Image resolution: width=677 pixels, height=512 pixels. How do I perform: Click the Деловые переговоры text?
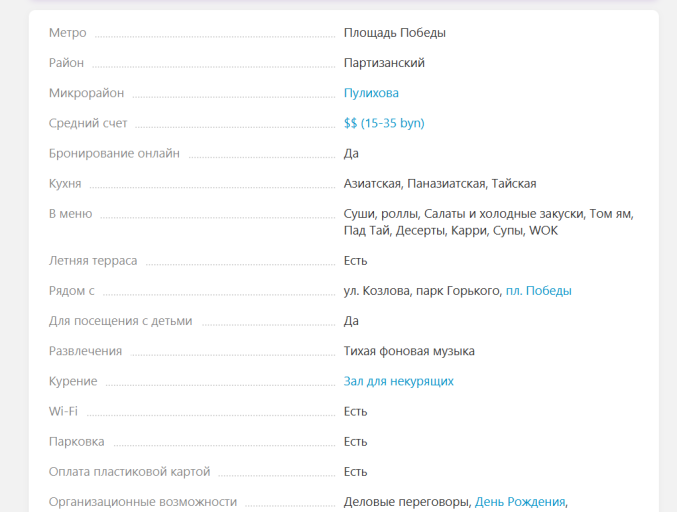coord(407,502)
